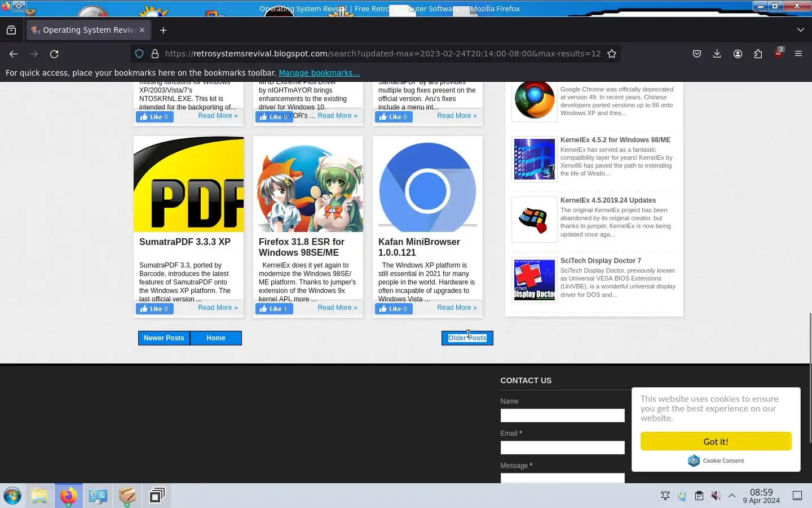
Task: Like the top-left truncated post
Action: (155, 117)
